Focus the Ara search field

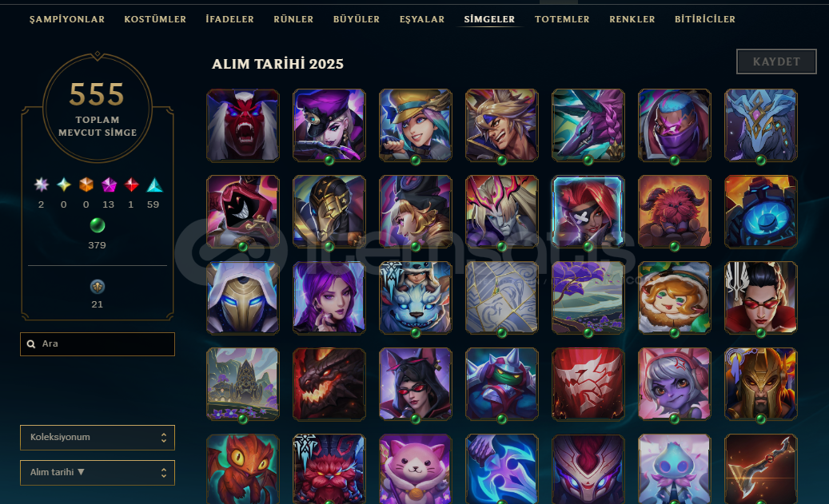point(98,344)
